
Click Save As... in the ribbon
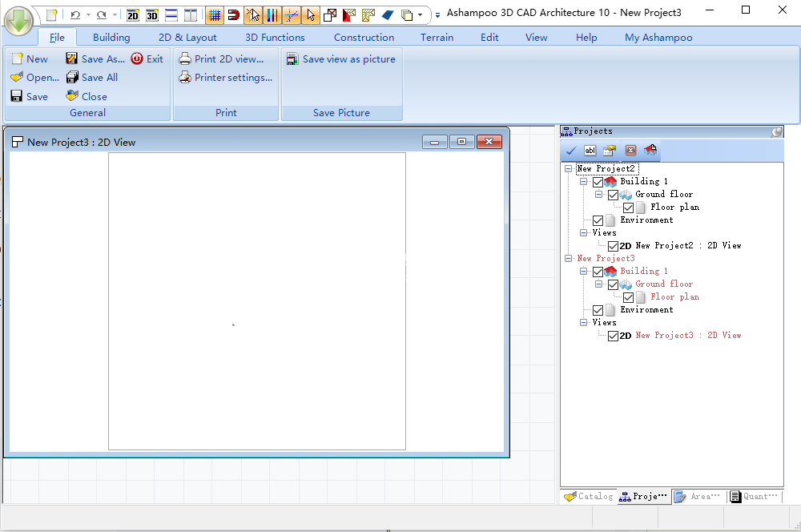point(95,58)
